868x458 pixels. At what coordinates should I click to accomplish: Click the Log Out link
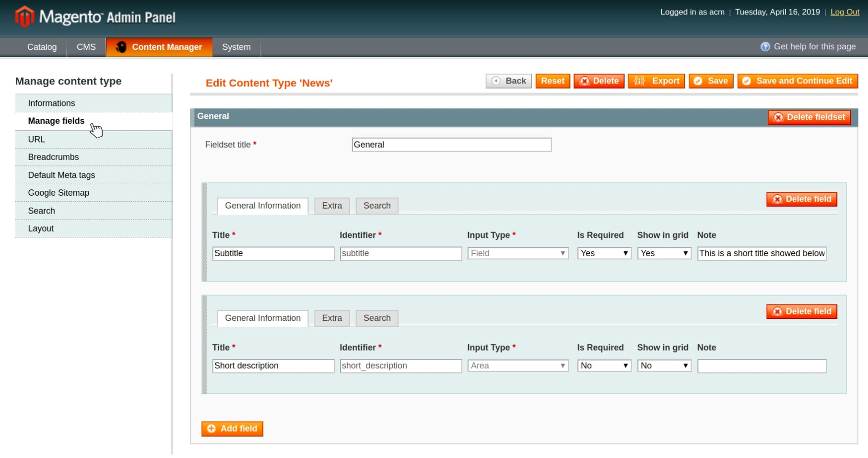(x=845, y=12)
